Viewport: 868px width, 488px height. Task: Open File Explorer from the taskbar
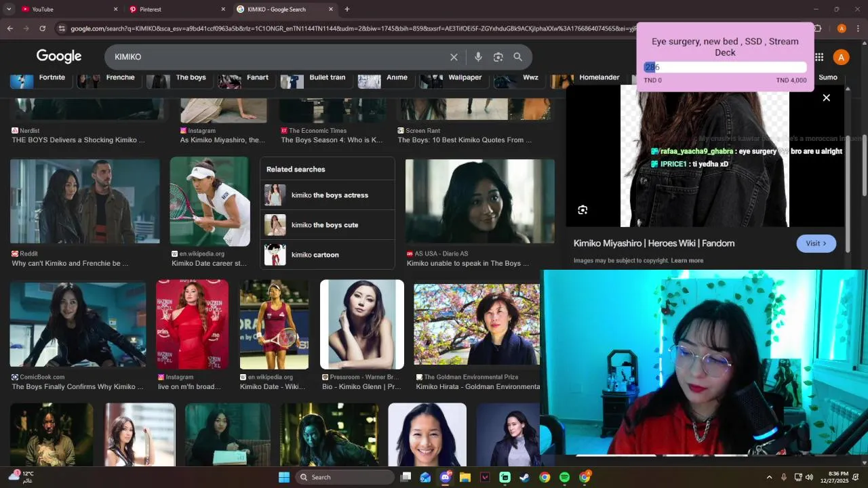click(465, 477)
